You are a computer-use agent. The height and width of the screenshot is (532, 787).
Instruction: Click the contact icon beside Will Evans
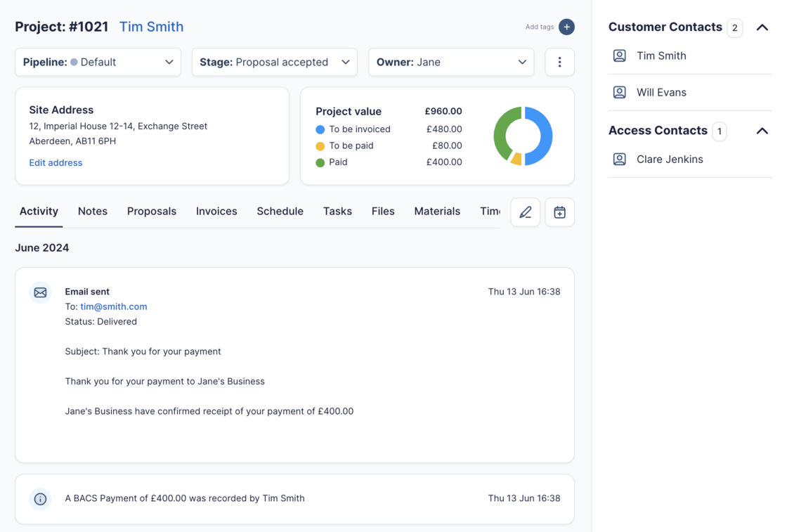point(619,92)
